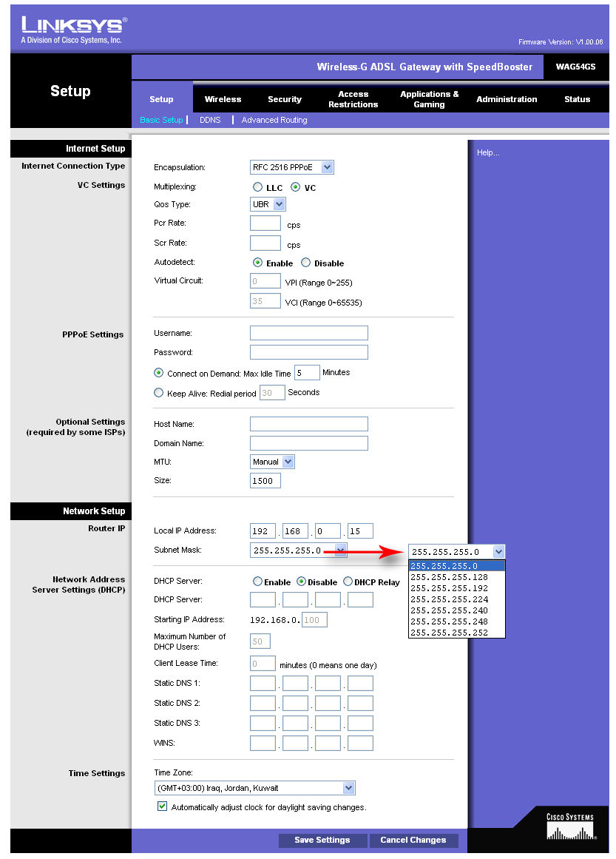Open the Status tab
The width and height of the screenshot is (616, 859).
(577, 99)
